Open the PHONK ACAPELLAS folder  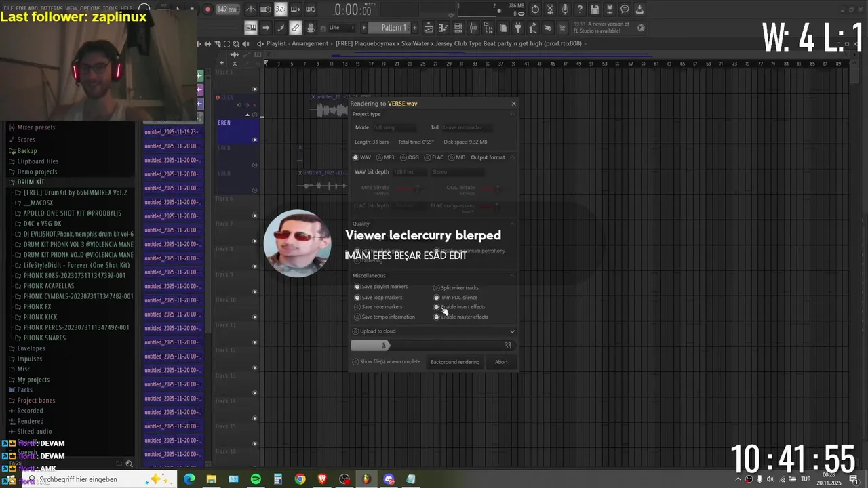point(48,286)
